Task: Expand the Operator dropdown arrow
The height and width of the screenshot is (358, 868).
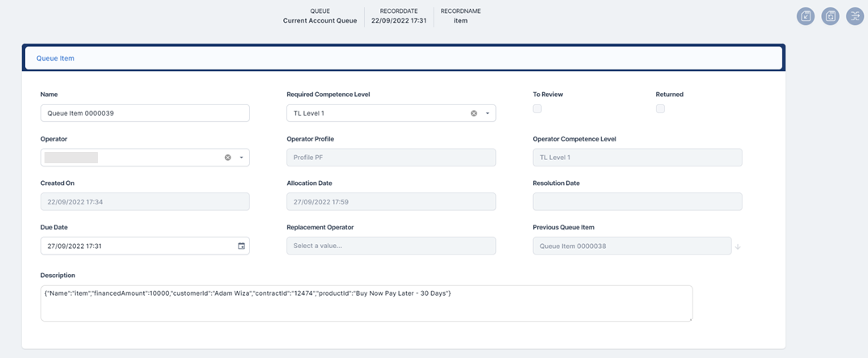Action: 241,158
